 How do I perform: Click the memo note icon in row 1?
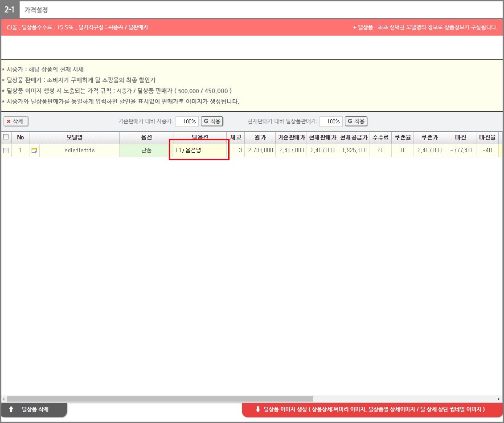[34, 150]
